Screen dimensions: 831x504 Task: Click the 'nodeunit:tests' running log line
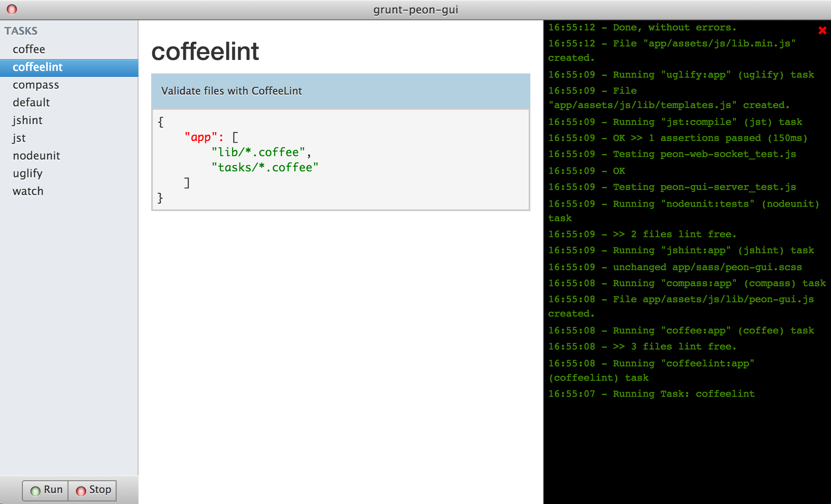[684, 211]
